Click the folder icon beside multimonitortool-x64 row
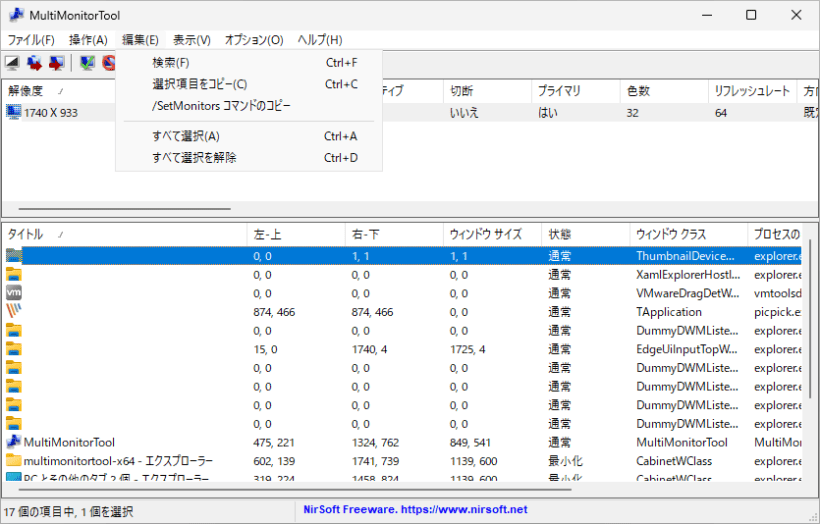The image size is (820, 524). (14, 461)
